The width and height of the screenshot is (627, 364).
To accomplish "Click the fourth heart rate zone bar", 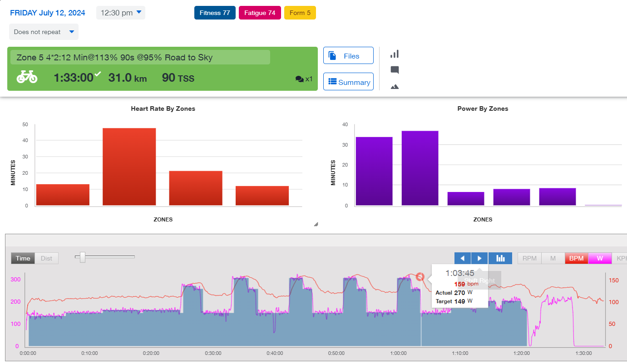I will (x=262, y=196).
